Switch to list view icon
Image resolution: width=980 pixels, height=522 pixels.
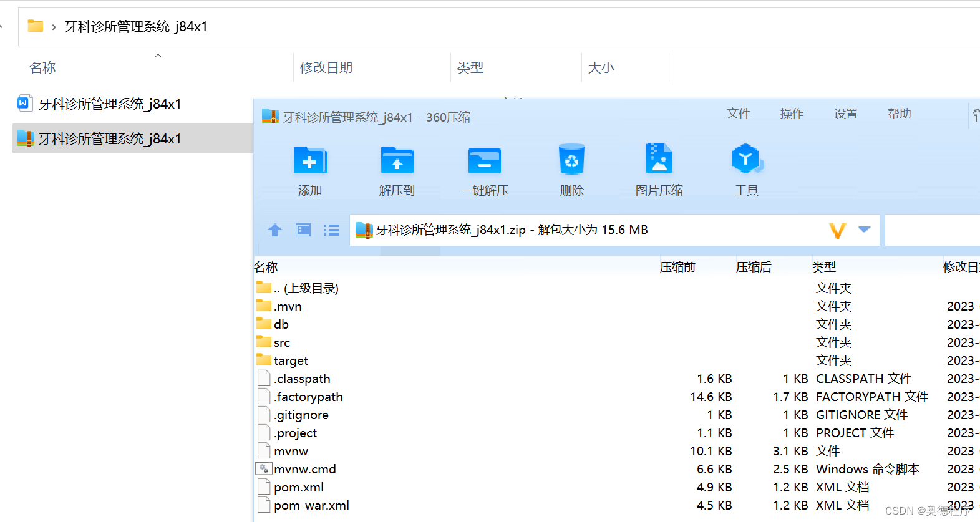(332, 230)
